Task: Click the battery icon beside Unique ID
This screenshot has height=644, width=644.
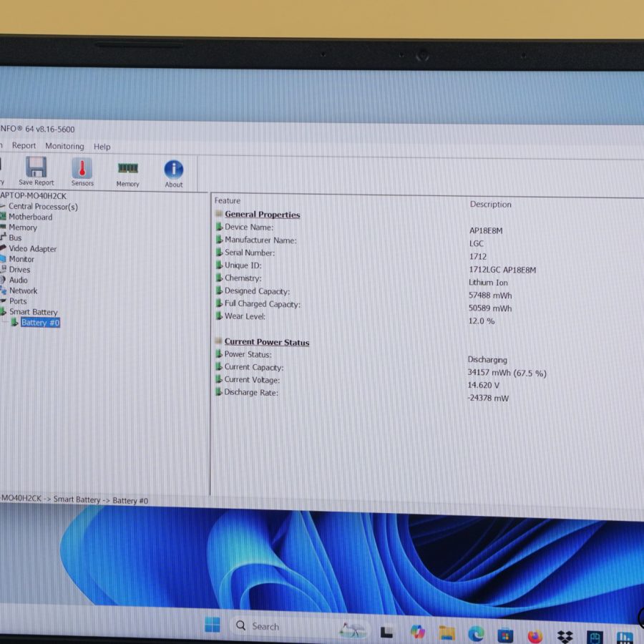Action: (220, 265)
